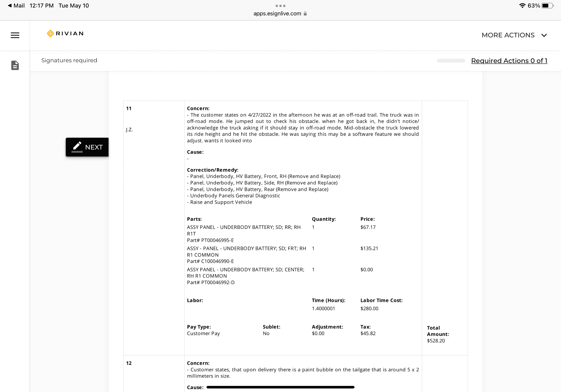This screenshot has height=392, width=561.
Task: Tap the three dots multitasking icon
Action: click(x=280, y=6)
